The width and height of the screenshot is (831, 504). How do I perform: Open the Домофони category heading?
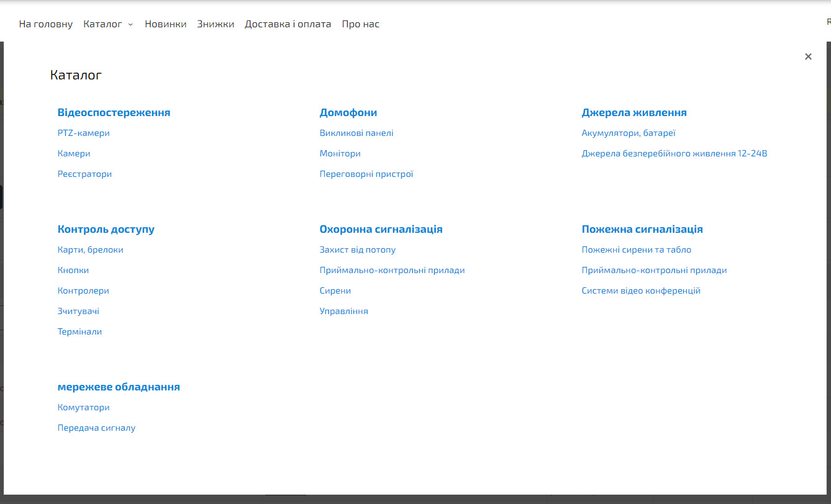point(348,112)
